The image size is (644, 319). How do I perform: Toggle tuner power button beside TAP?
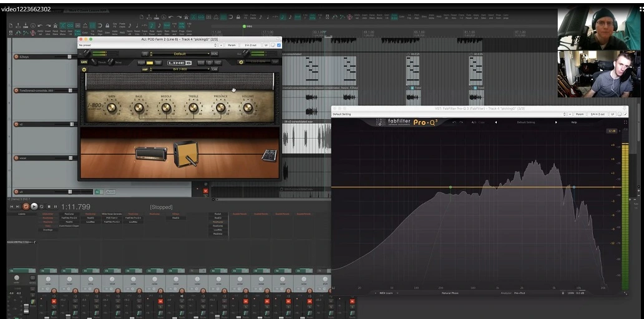click(x=241, y=62)
